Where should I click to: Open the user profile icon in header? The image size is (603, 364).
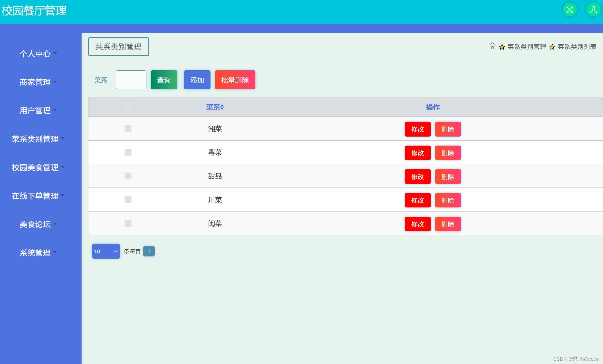coord(593,10)
